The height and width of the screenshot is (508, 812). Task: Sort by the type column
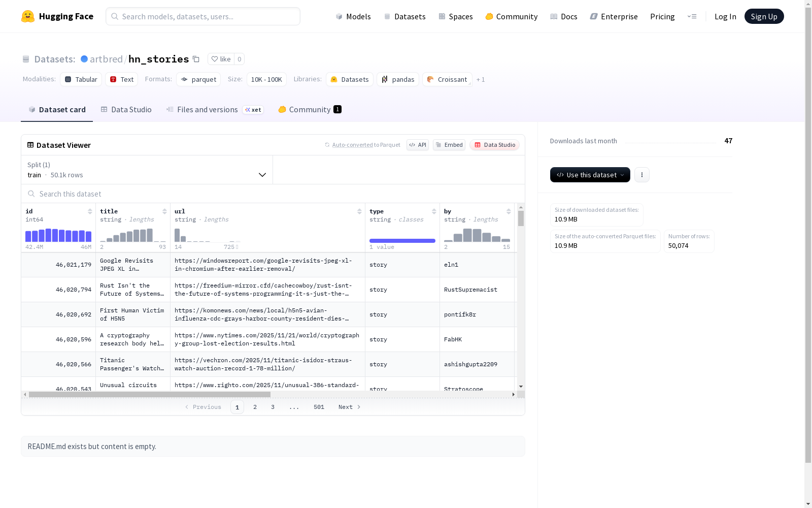click(x=434, y=211)
